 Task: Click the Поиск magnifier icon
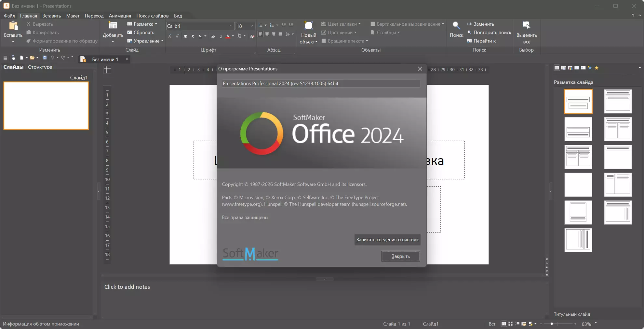(x=456, y=26)
